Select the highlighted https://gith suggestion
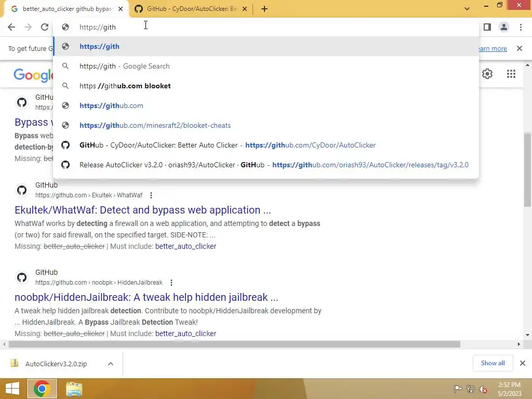The image size is (532, 399). point(266,46)
